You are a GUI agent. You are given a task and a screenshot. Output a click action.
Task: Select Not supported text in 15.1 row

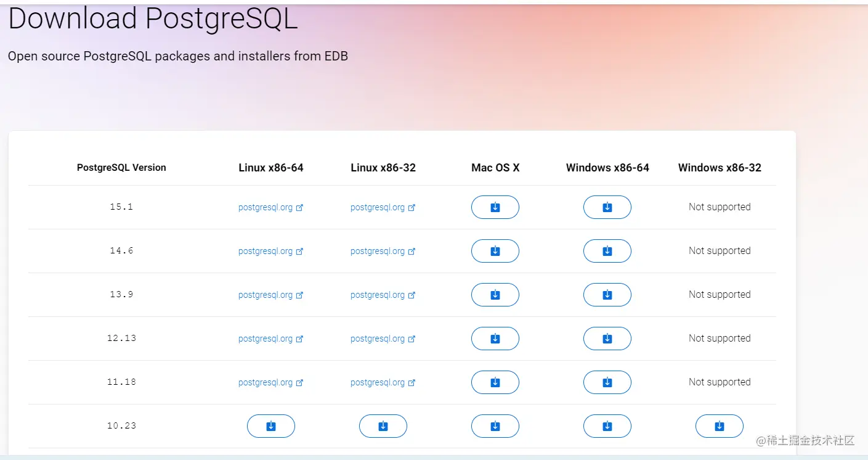tap(720, 207)
